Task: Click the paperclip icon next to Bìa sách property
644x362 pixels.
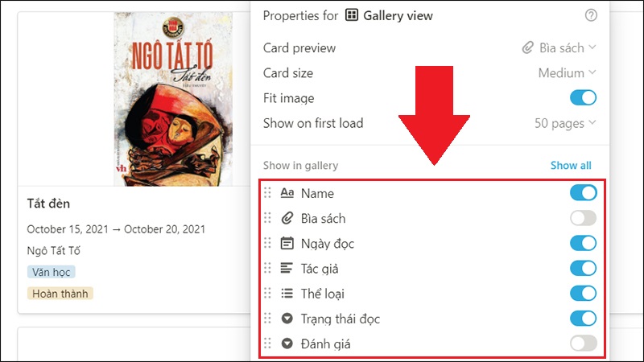Action: coord(287,218)
